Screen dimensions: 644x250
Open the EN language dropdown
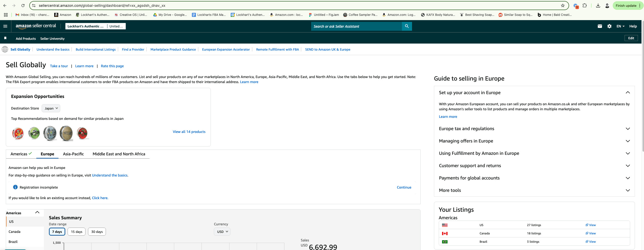(x=620, y=26)
